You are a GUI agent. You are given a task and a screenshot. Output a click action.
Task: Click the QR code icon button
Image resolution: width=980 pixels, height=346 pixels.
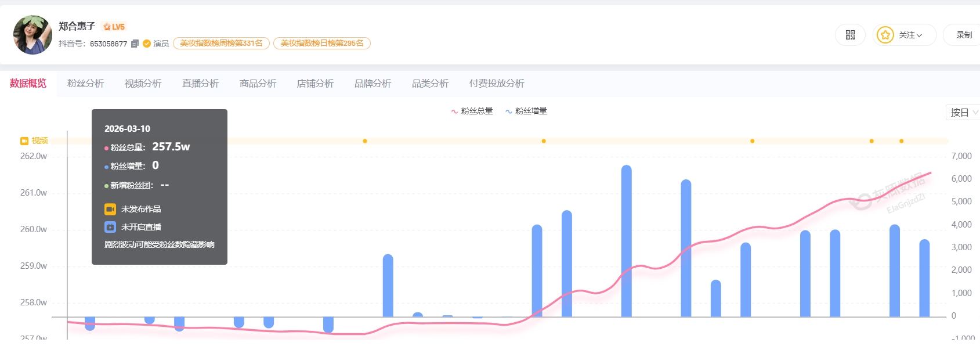point(850,35)
